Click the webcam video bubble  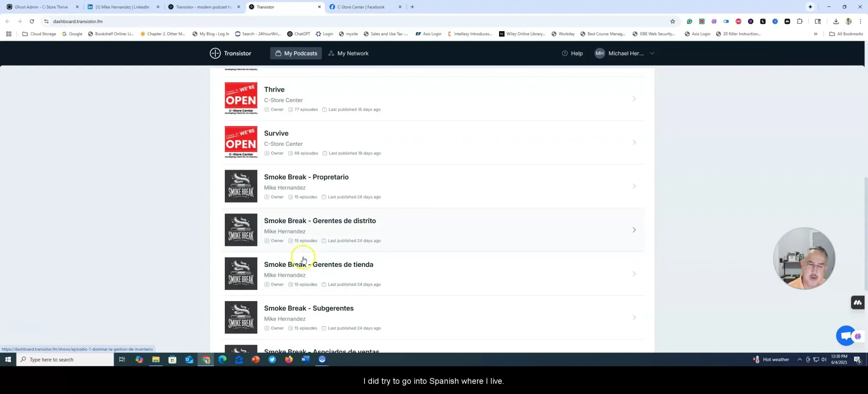[804, 258]
